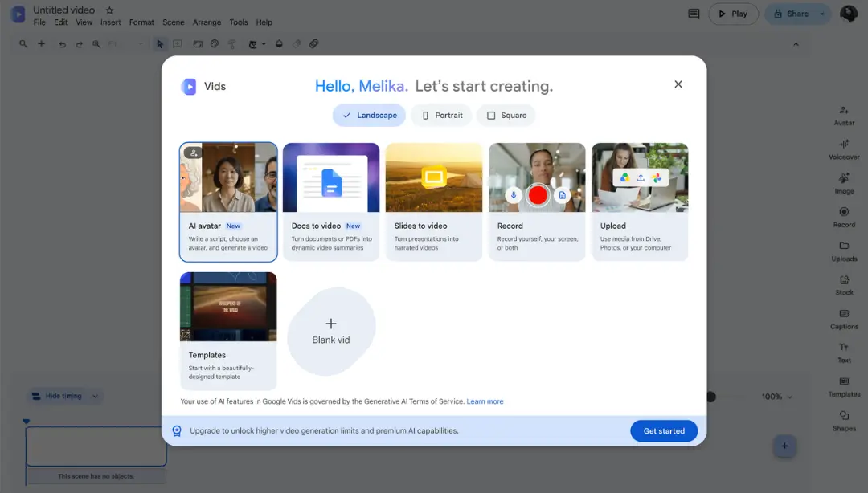Open the 100% zoom dropdown

pos(777,397)
